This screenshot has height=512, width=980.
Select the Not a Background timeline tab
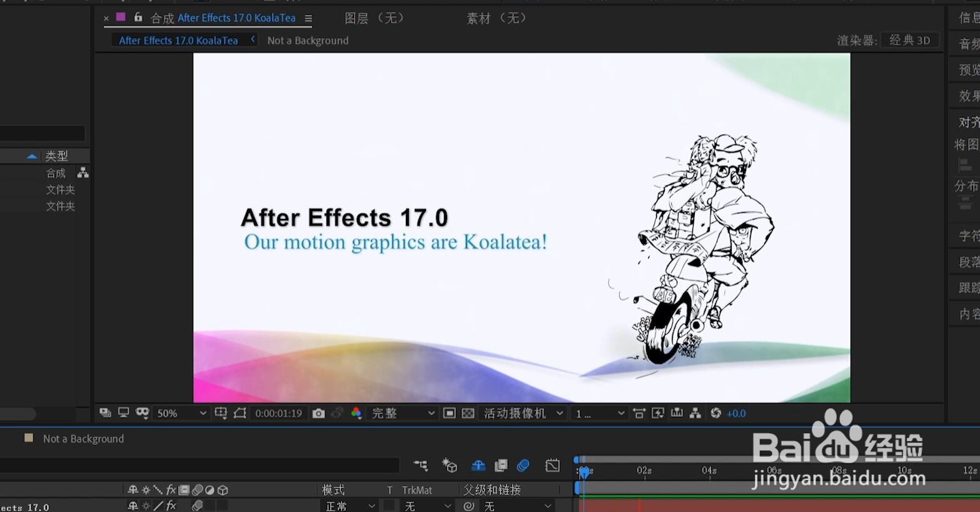click(83, 439)
